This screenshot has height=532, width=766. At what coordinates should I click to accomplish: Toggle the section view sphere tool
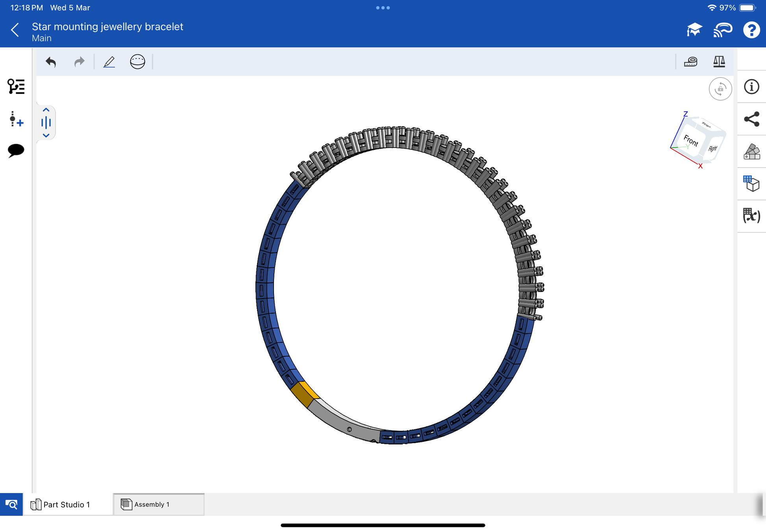click(x=137, y=62)
